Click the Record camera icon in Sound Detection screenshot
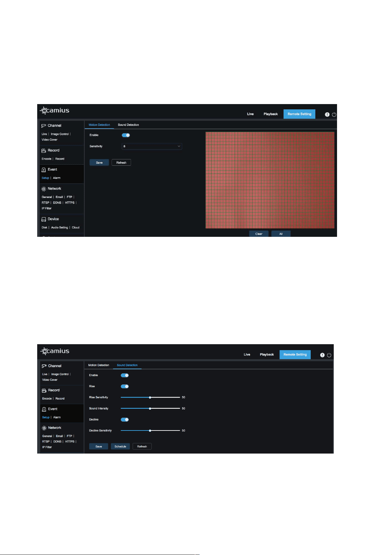The height and width of the screenshot is (555, 392). click(44, 390)
